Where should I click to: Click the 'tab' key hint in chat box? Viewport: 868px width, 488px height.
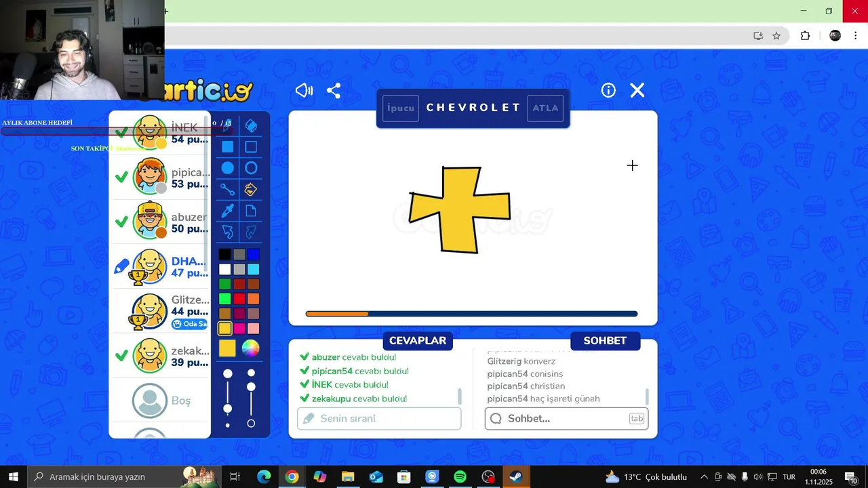[637, 418]
